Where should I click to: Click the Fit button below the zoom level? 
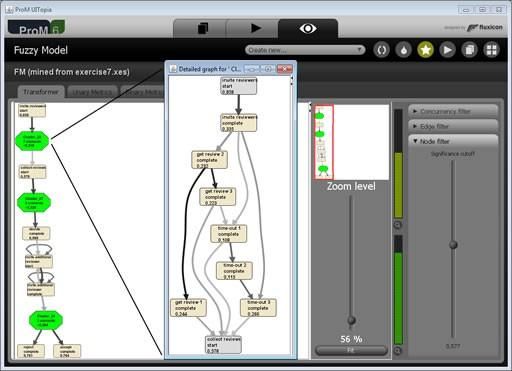pyautogui.click(x=351, y=350)
